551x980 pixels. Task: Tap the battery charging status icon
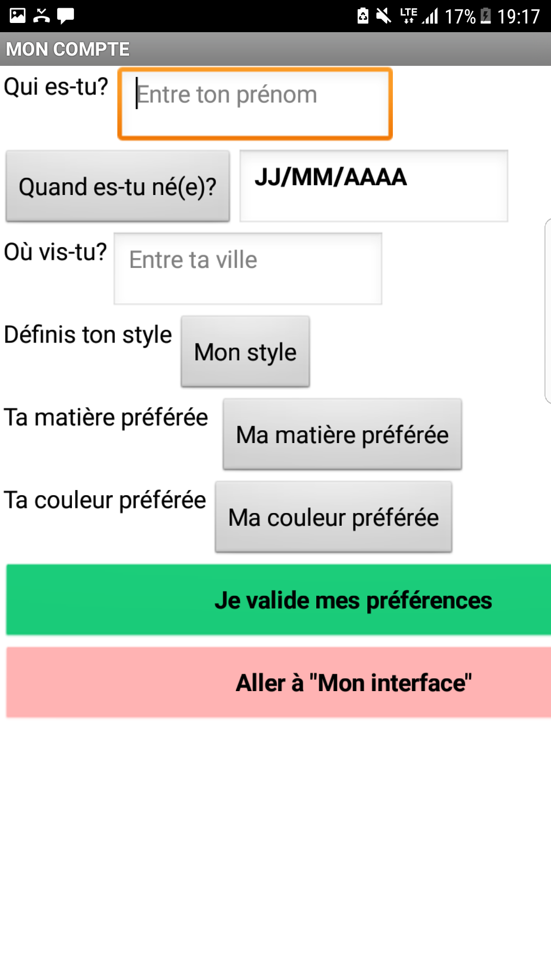486,16
